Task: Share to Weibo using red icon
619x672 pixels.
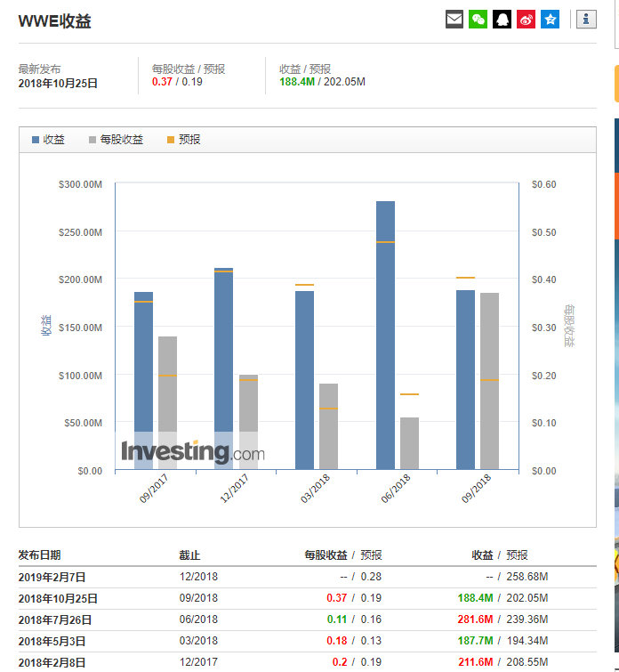Action: [526, 20]
